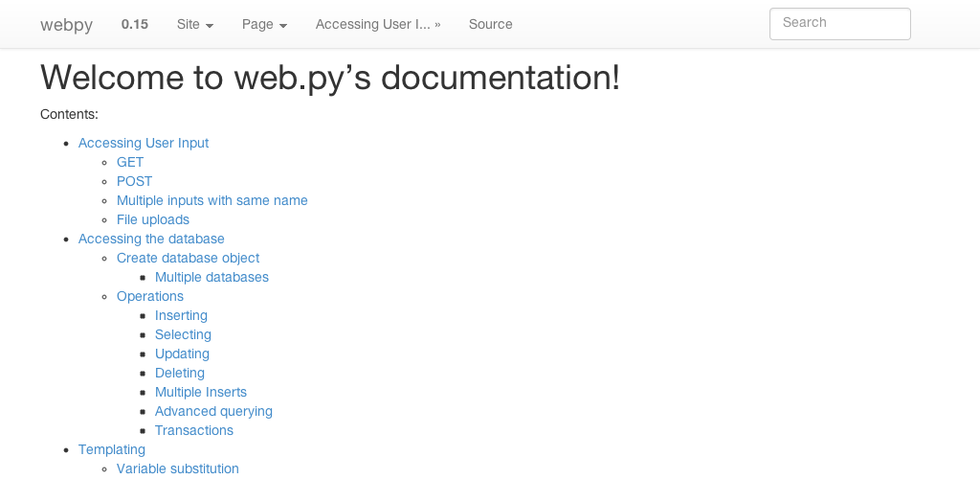Open the Source navbar item

tap(490, 24)
